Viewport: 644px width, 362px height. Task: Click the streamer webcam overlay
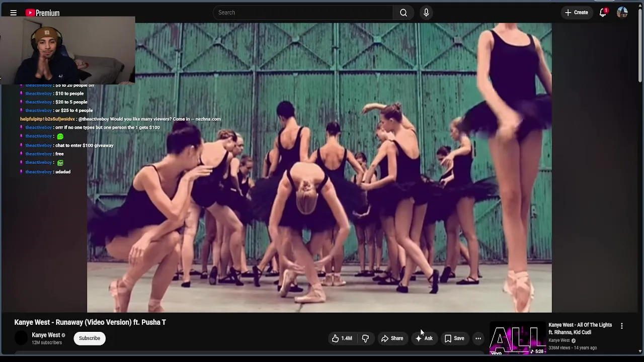pyautogui.click(x=67, y=50)
